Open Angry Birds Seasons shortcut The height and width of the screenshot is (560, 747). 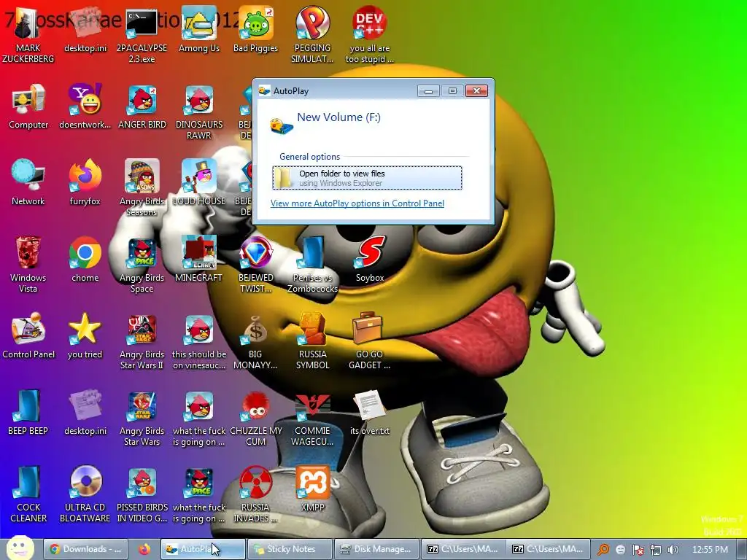[142, 187]
